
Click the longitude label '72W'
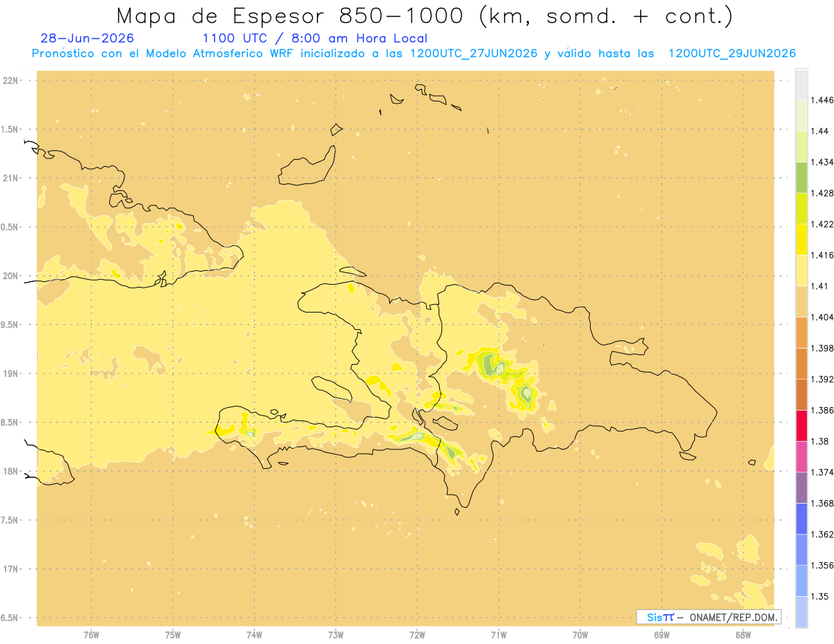coord(417,635)
